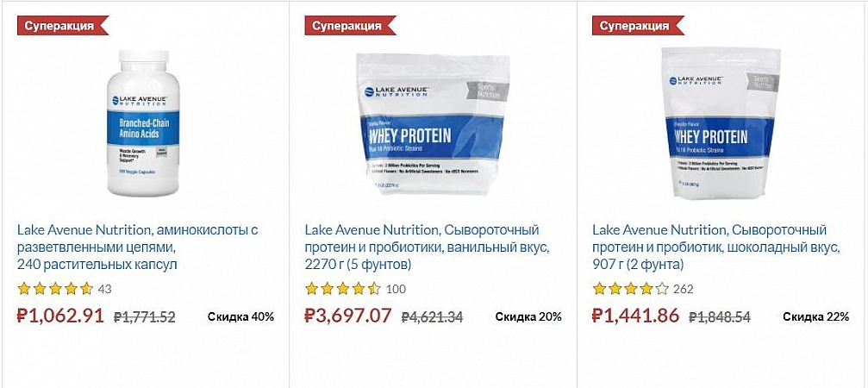
Task: Click the Скидка 22% discount label
Action: [x=815, y=316]
